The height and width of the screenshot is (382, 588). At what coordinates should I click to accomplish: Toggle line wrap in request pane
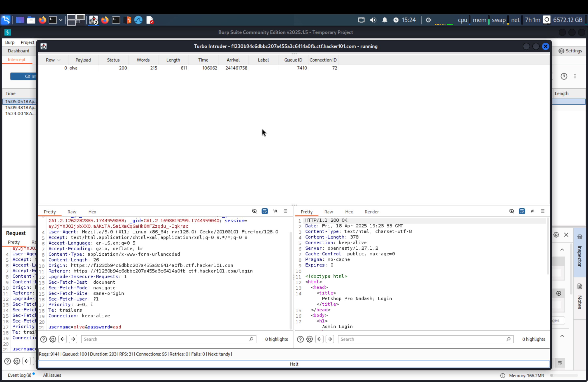coord(265,211)
